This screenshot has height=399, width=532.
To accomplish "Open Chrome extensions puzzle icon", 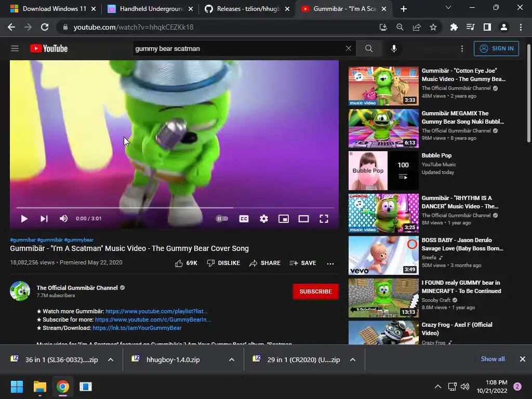I will tap(454, 27).
